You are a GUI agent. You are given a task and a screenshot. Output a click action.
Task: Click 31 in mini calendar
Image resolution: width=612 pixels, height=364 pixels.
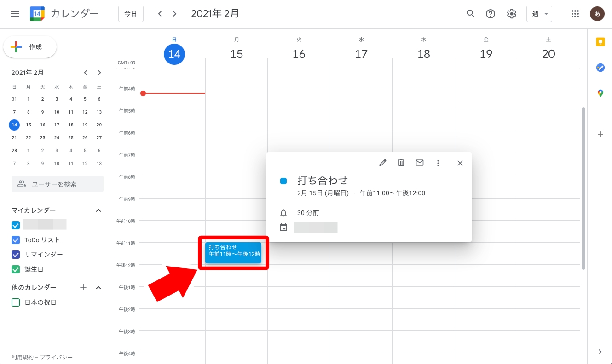(x=14, y=99)
